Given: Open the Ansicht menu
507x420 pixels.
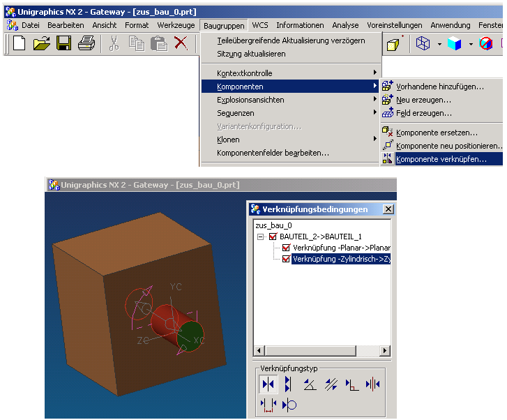Looking at the screenshot, I should coord(105,25).
